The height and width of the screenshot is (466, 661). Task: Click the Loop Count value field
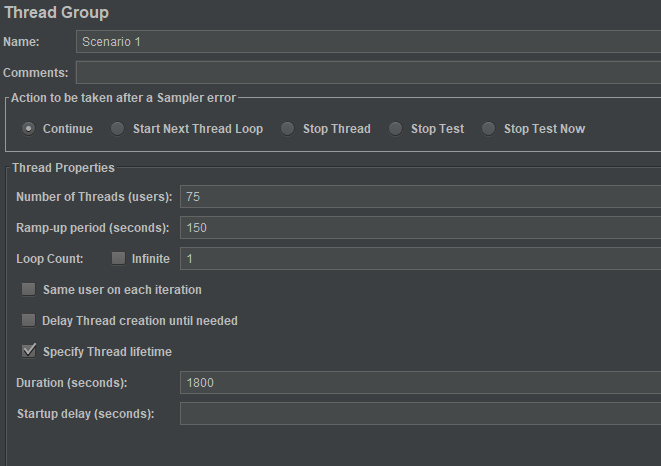pos(420,258)
